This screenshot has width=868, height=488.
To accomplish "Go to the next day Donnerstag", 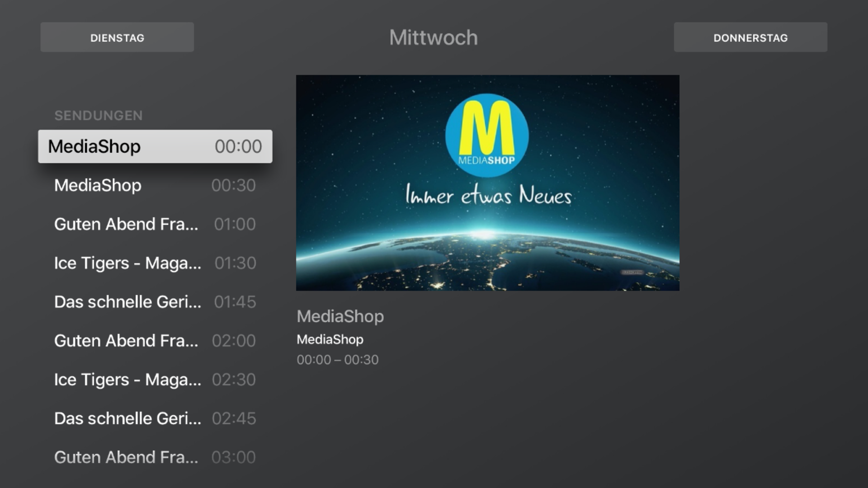I will coord(750,38).
